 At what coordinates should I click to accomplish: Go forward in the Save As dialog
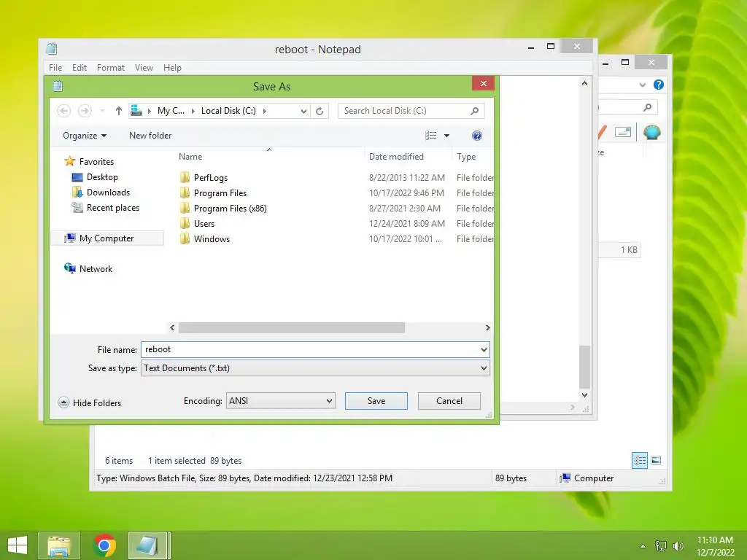click(x=85, y=111)
